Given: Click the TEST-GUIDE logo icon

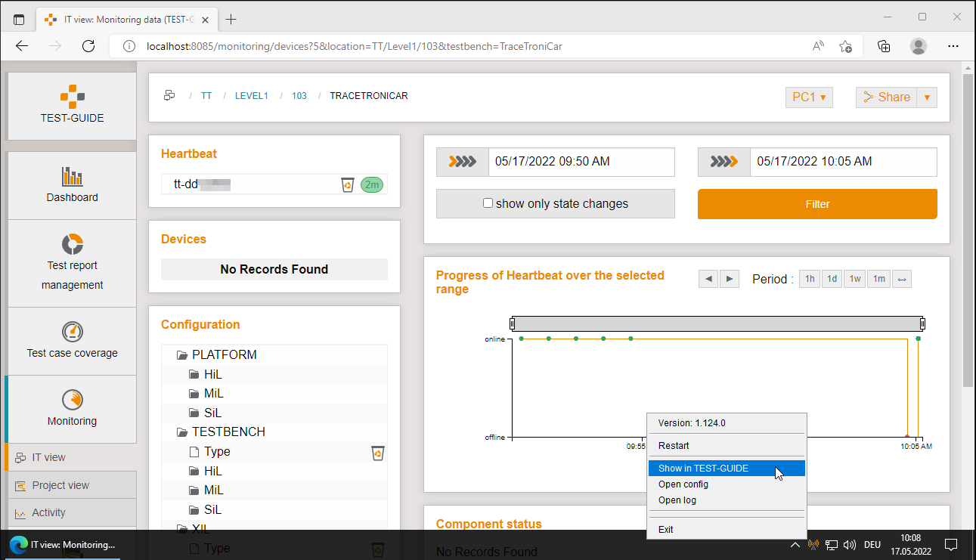Looking at the screenshot, I should (x=73, y=97).
